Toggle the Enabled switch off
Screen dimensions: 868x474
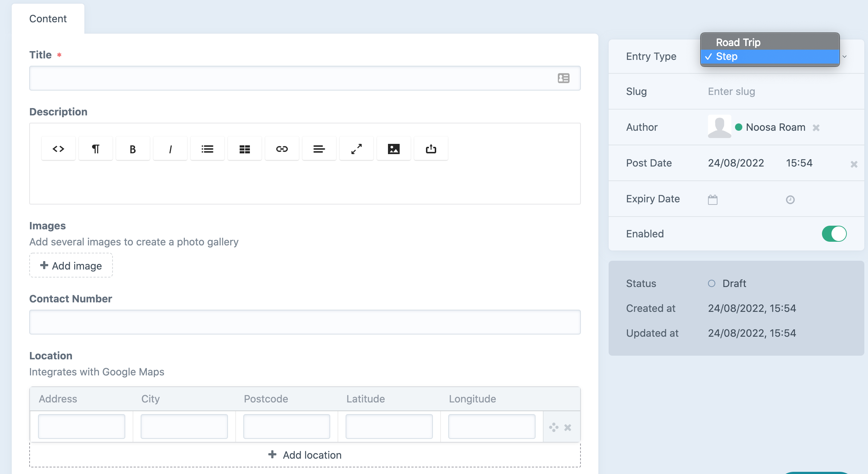(x=834, y=234)
